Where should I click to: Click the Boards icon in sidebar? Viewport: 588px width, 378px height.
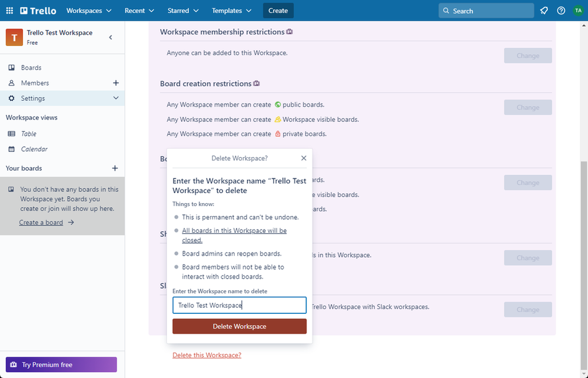click(x=12, y=68)
